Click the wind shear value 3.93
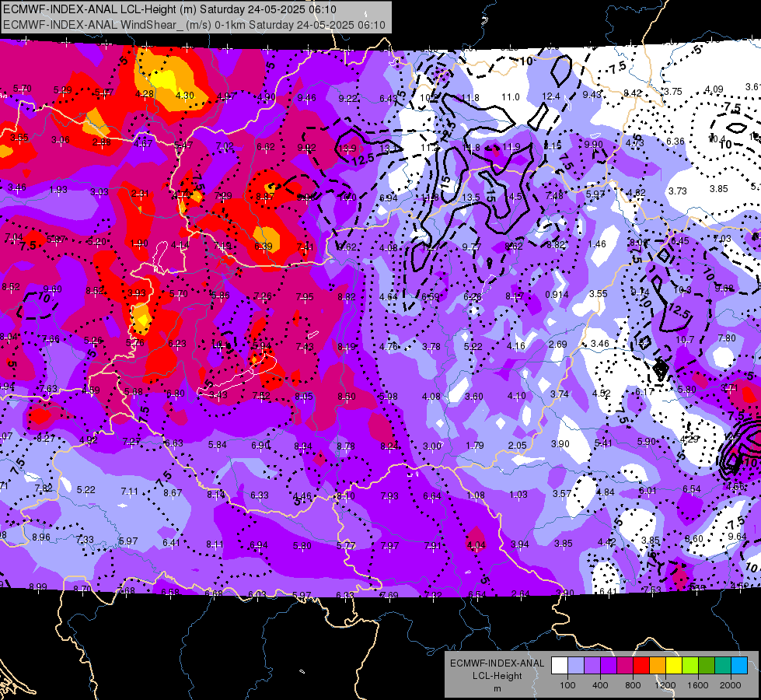761x700 pixels. (x=136, y=292)
